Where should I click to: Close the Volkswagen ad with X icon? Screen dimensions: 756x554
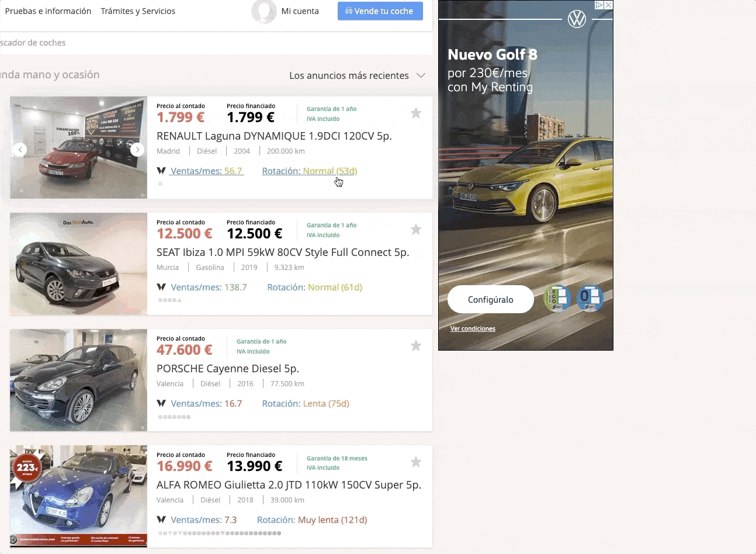[x=608, y=5]
